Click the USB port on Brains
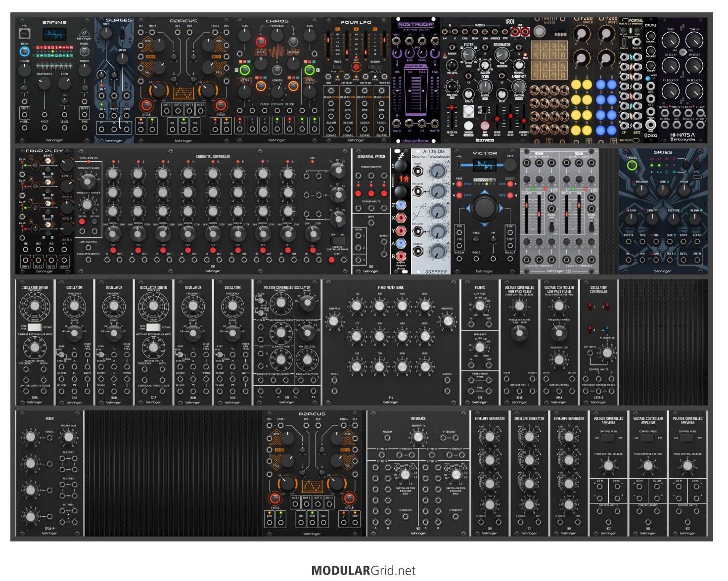 tap(24, 34)
